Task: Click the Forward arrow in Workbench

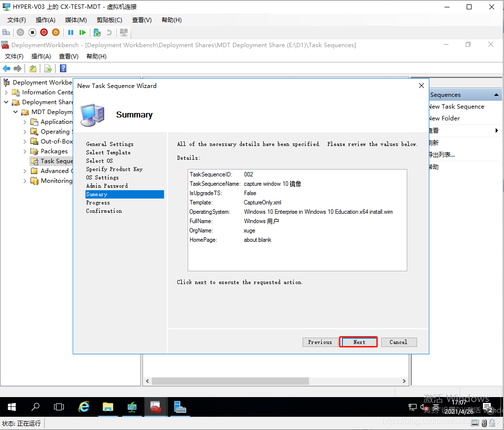Action: pyautogui.click(x=18, y=68)
